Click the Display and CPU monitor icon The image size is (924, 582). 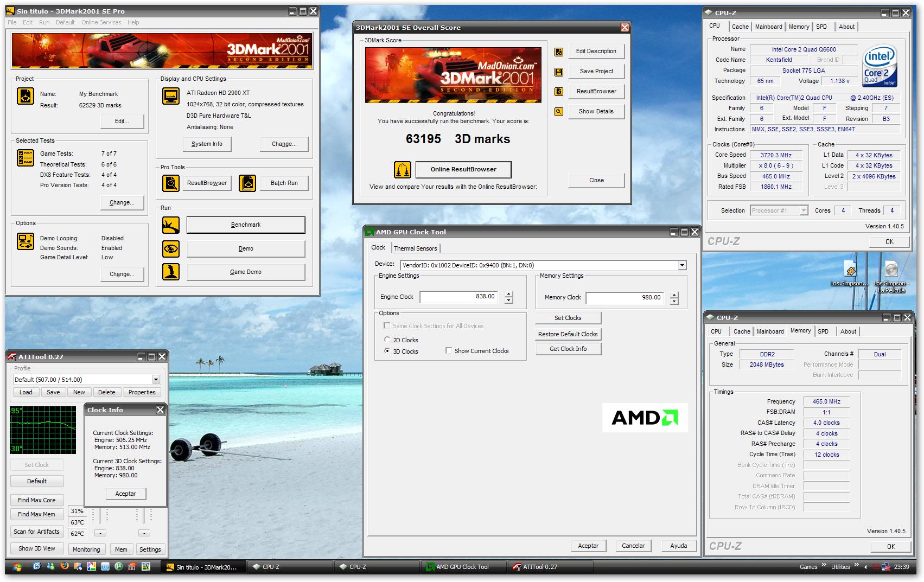click(171, 96)
